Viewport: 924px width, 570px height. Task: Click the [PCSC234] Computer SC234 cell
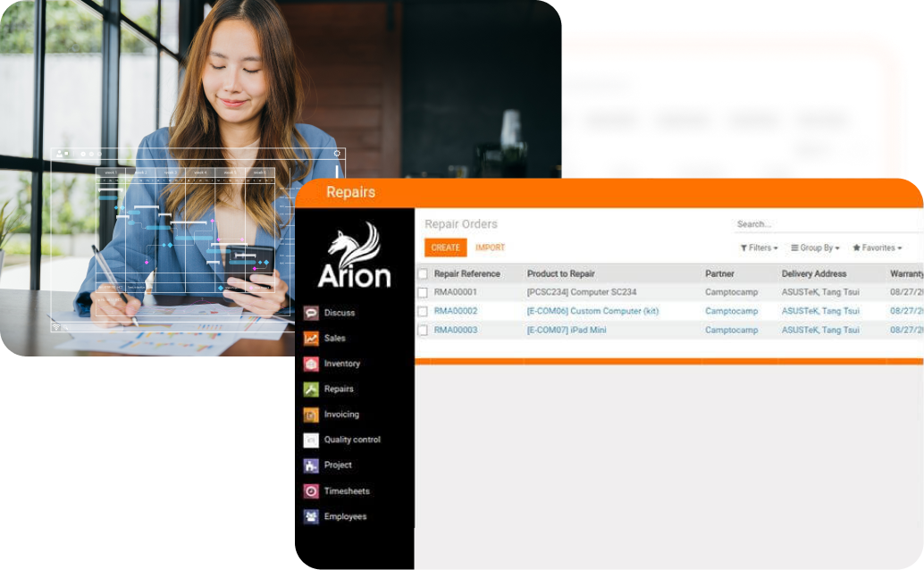[582, 292]
